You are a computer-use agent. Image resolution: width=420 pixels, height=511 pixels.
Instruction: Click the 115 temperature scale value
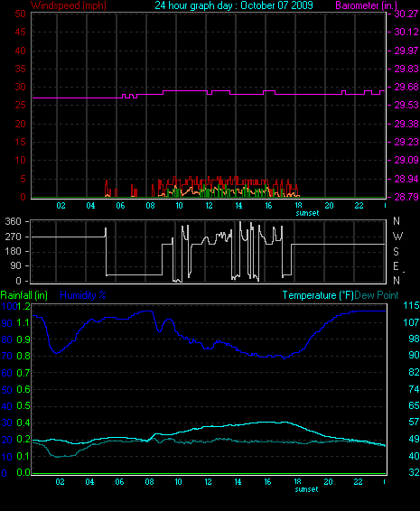(x=411, y=305)
